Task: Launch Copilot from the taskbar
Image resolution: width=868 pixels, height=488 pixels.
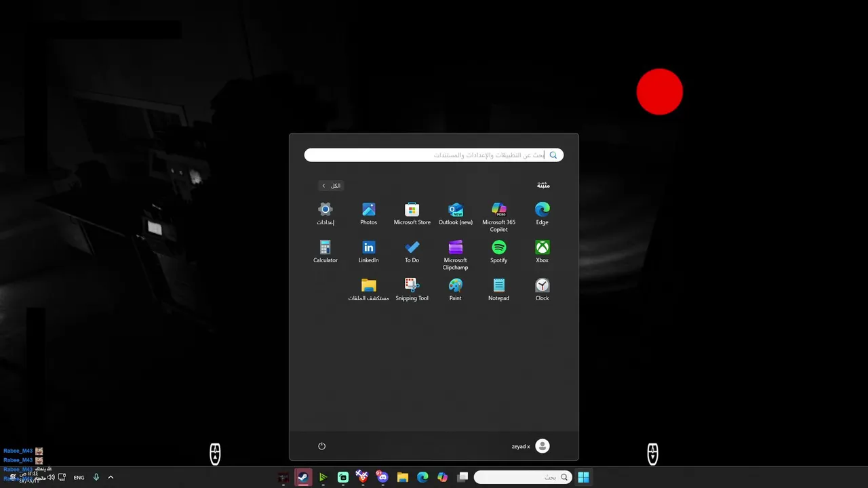Action: (443, 478)
